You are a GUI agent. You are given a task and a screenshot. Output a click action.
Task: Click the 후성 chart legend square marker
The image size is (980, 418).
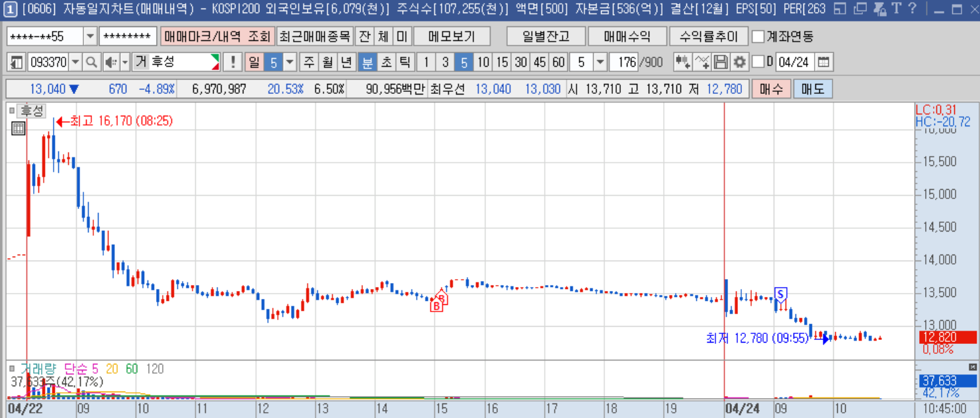point(11,110)
